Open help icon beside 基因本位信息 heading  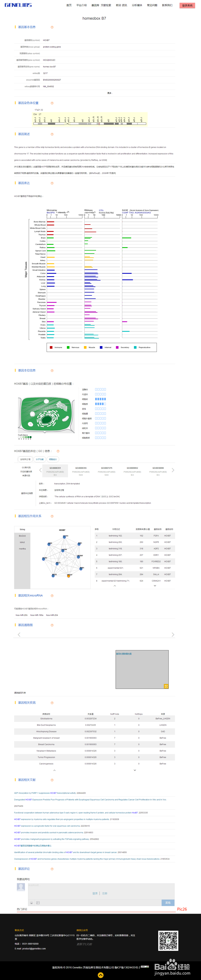click(52, 371)
